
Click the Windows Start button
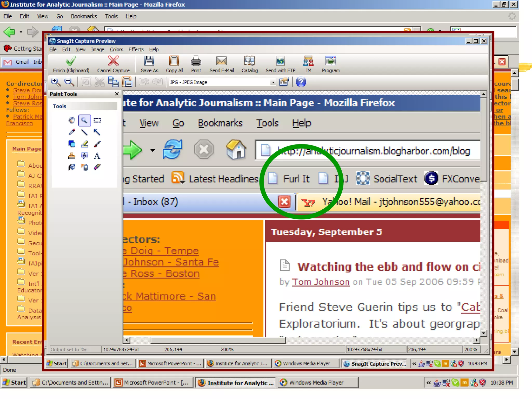coord(14,383)
